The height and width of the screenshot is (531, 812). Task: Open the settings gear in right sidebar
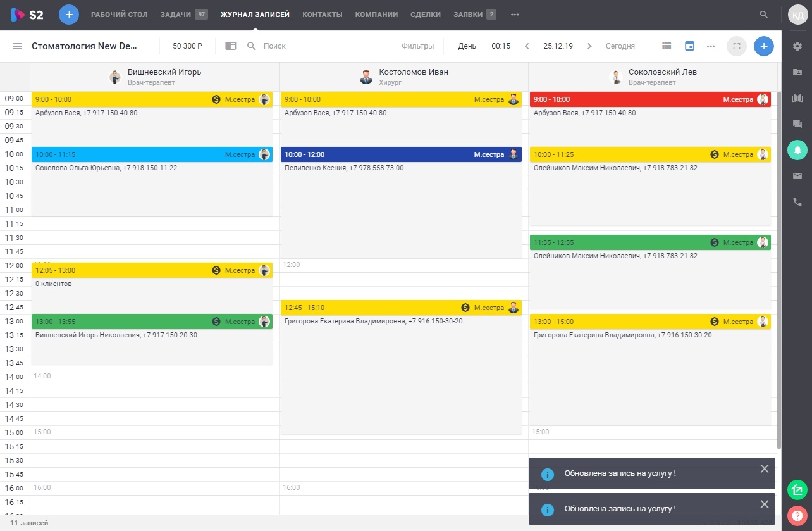(797, 46)
